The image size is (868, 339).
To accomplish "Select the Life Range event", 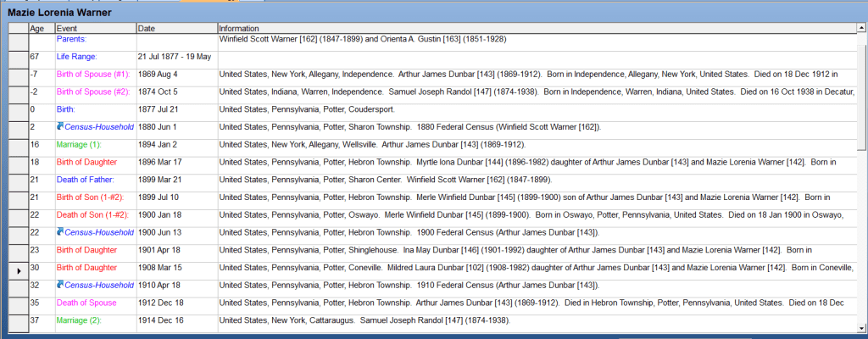I will click(80, 57).
